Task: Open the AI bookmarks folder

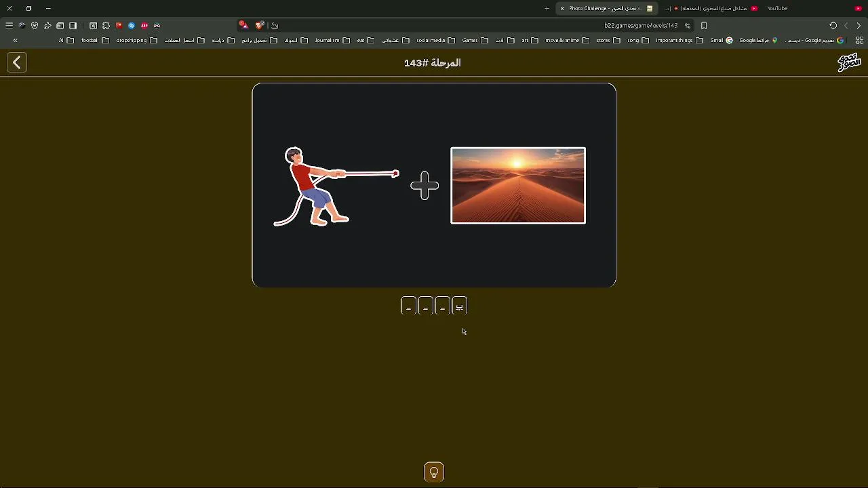Action: pyautogui.click(x=66, y=41)
